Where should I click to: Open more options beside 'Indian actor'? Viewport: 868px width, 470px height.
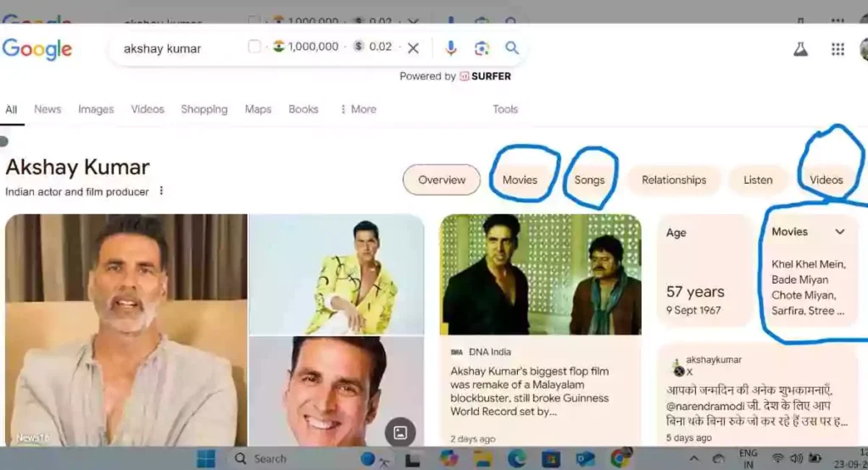click(161, 191)
